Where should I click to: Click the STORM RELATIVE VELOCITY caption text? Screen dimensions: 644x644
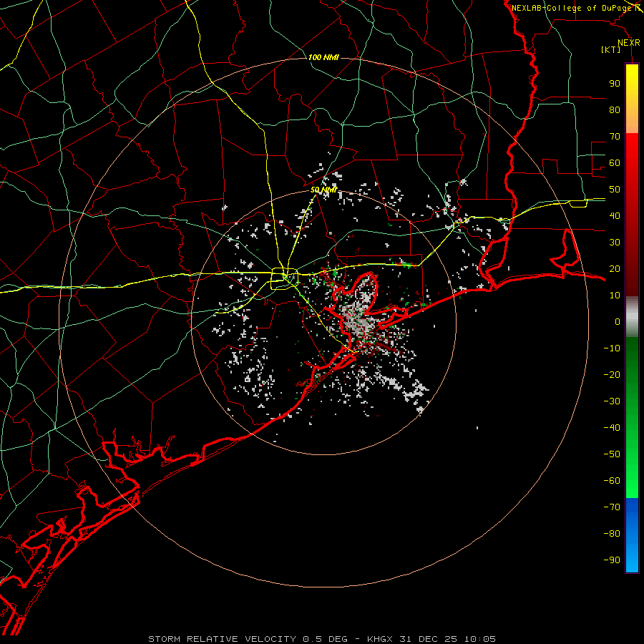pos(222,639)
